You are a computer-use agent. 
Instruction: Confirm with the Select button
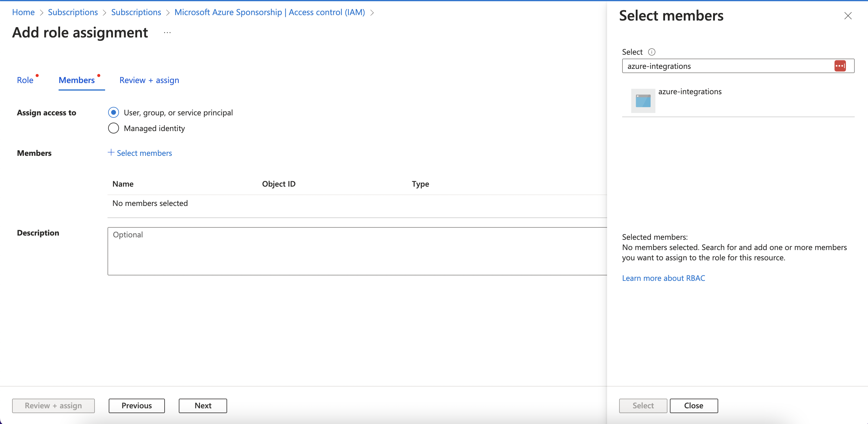643,406
